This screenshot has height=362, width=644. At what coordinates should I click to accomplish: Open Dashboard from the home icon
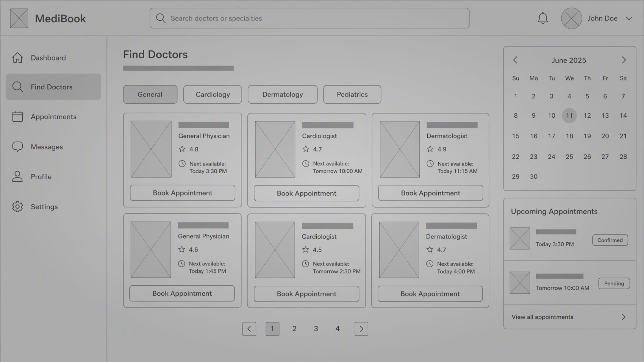tap(18, 58)
